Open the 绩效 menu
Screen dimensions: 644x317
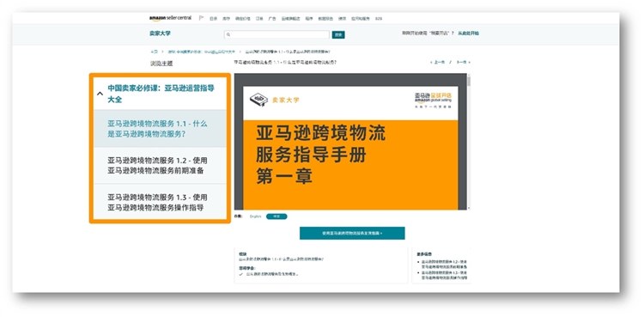(342, 19)
